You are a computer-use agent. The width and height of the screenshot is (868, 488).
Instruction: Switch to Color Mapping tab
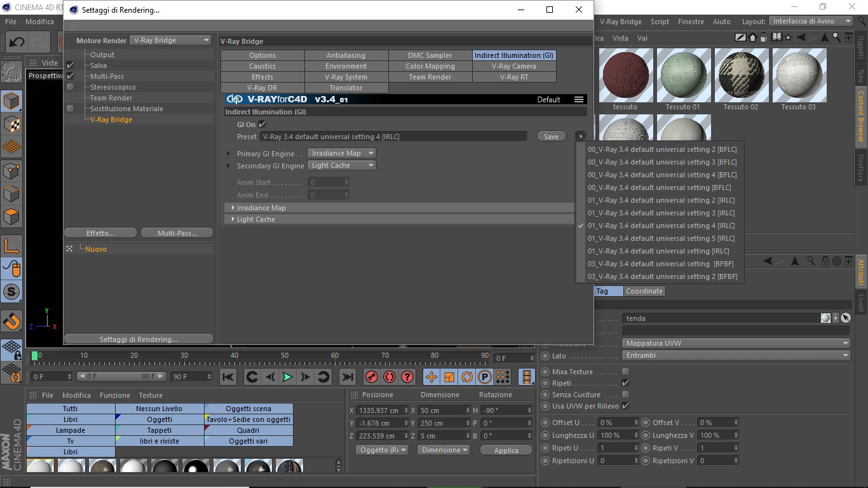[430, 66]
